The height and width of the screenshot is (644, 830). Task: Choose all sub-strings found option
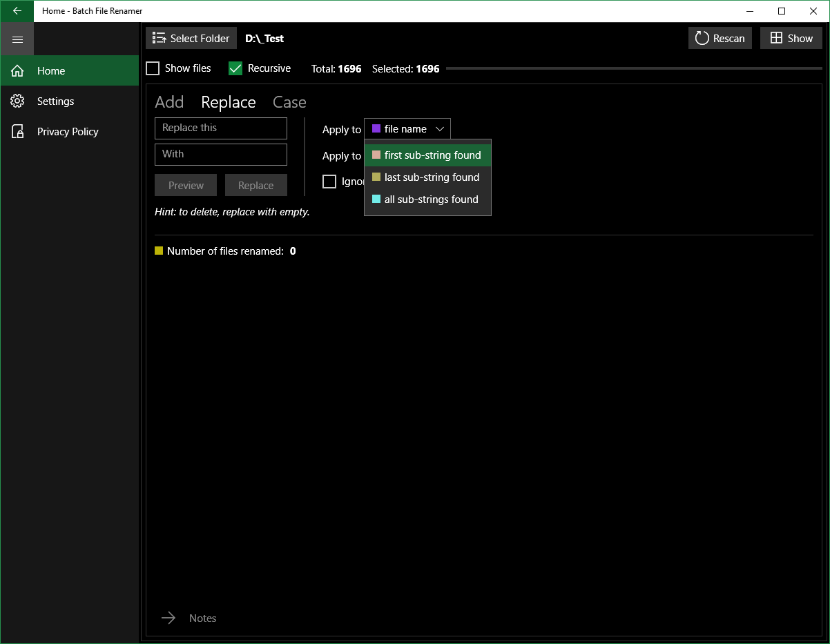coord(427,199)
